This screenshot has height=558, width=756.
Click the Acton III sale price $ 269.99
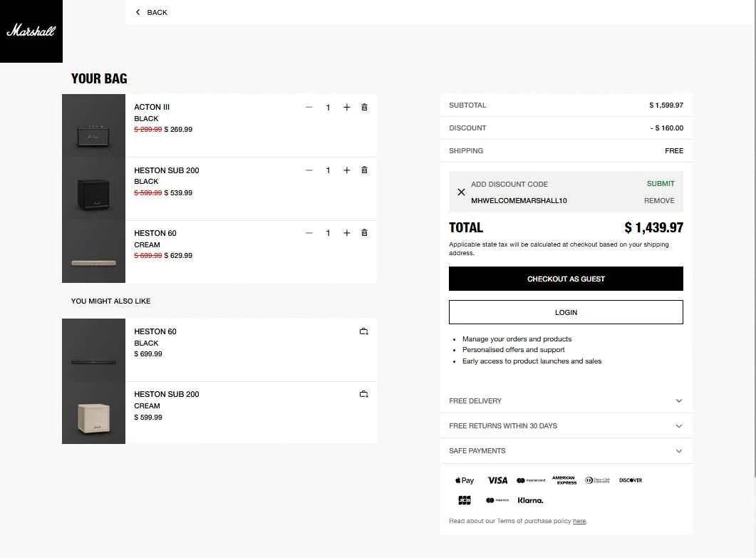(178, 129)
